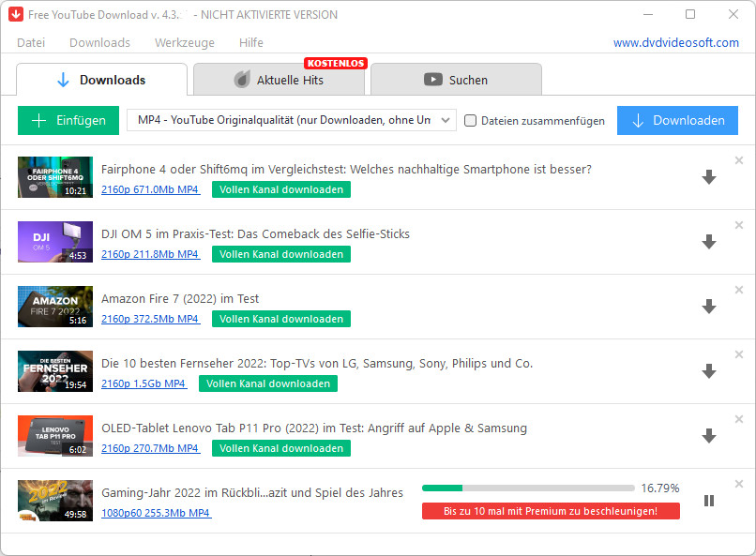Click download arrow for Fairphone 4 video
Viewport: 756px width, 556px height.
pos(709,177)
